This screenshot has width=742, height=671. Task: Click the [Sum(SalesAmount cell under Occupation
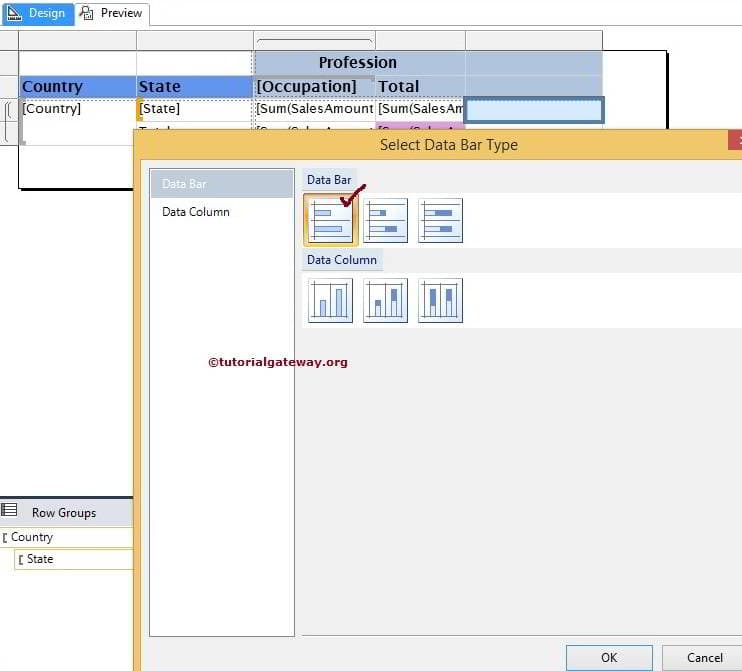[x=315, y=109]
